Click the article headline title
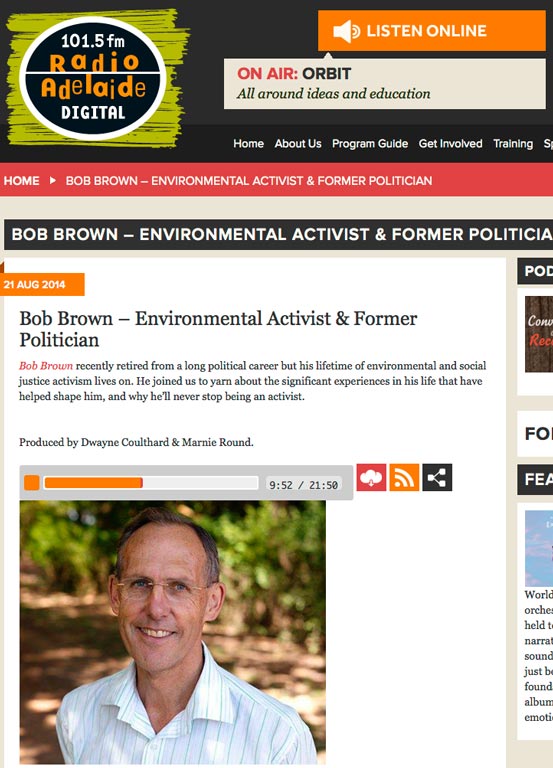 tap(218, 329)
